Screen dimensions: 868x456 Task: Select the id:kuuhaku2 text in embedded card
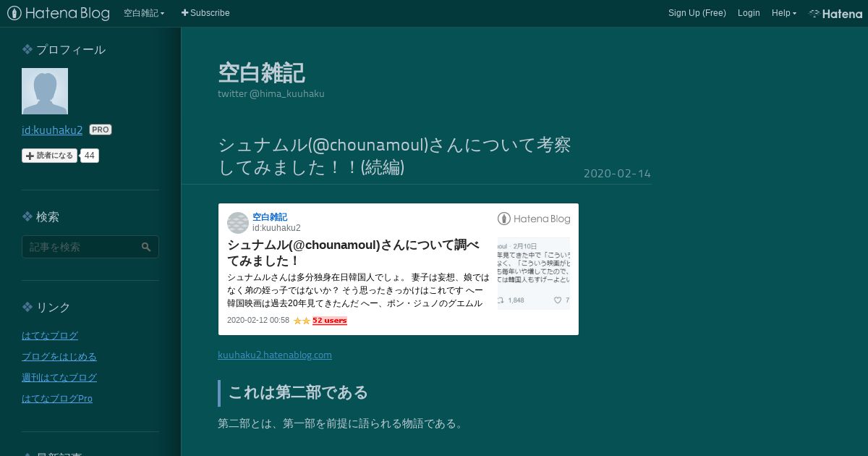(276, 228)
